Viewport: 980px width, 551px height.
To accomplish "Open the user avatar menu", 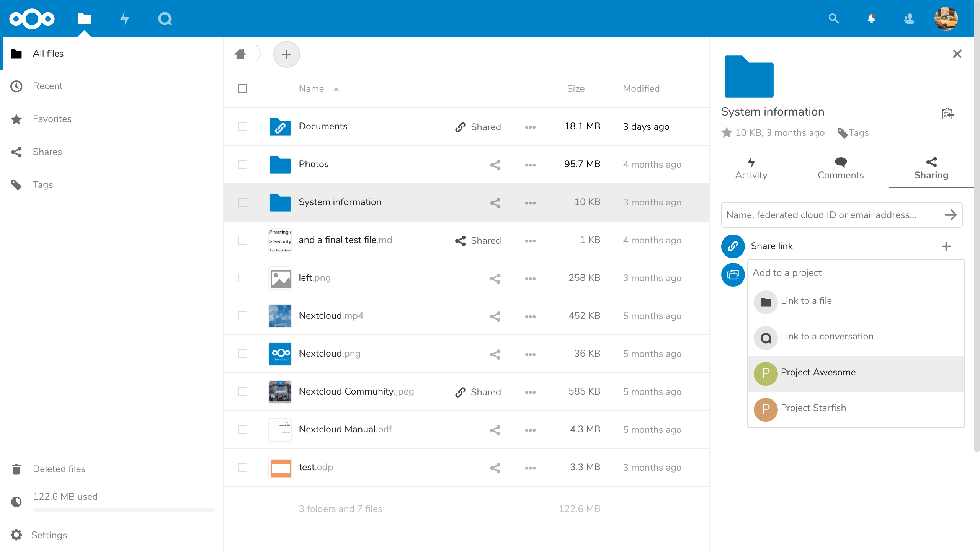I will (x=946, y=18).
